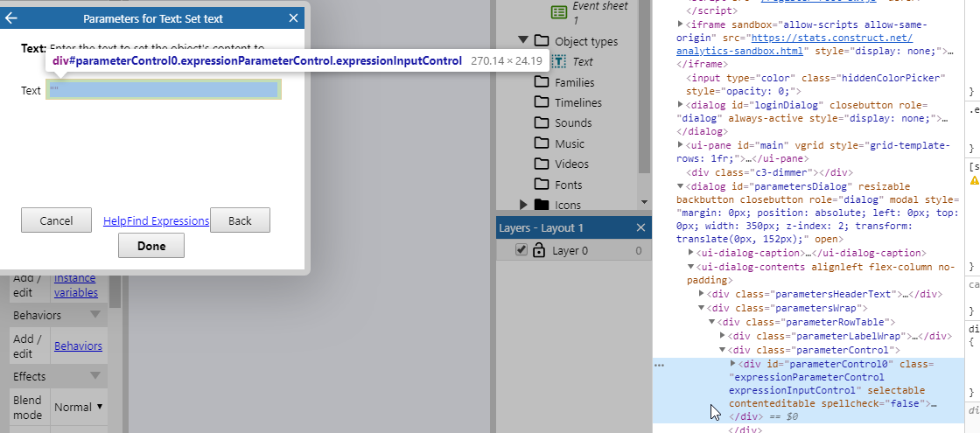This screenshot has width=980, height=433.
Task: Close the Layers - Layout 1 panel
Action: click(640, 227)
